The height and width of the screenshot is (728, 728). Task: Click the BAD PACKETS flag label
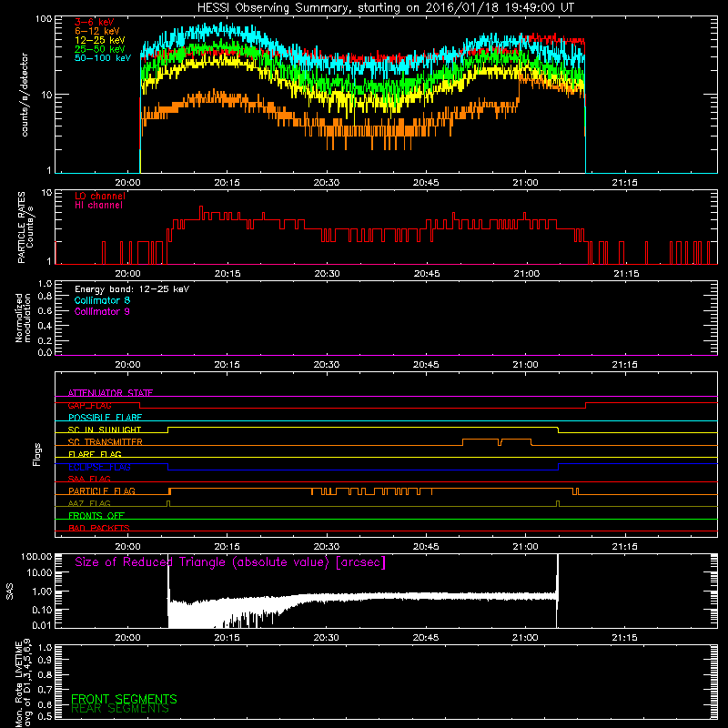99,528
